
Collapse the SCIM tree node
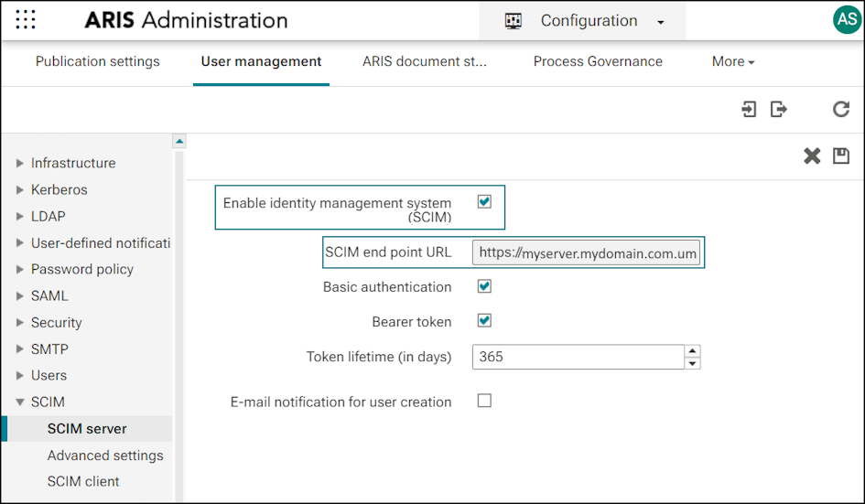pos(20,402)
